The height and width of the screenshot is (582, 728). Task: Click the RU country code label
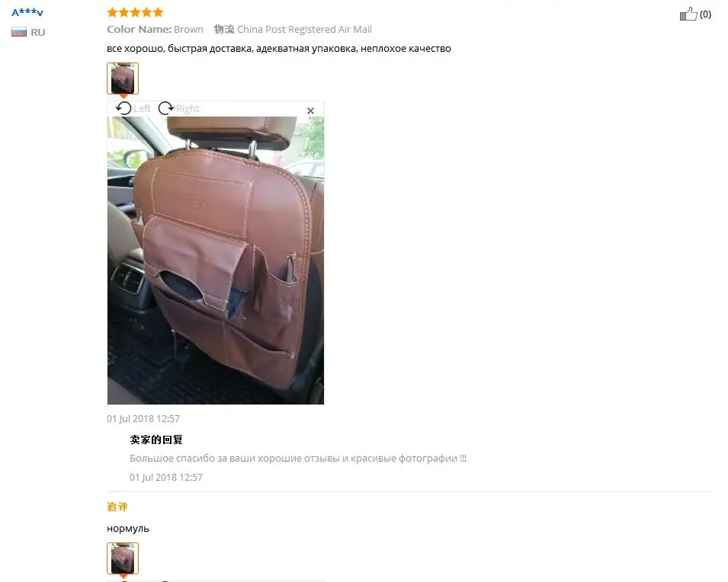[38, 33]
